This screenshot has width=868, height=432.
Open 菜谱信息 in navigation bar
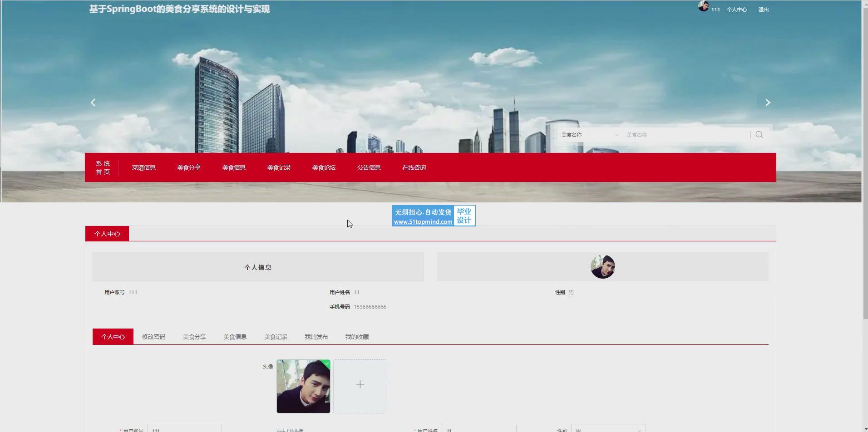point(143,167)
